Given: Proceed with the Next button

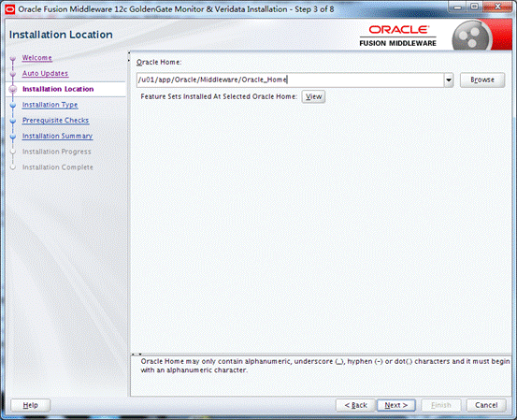Looking at the screenshot, I should [396, 405].
